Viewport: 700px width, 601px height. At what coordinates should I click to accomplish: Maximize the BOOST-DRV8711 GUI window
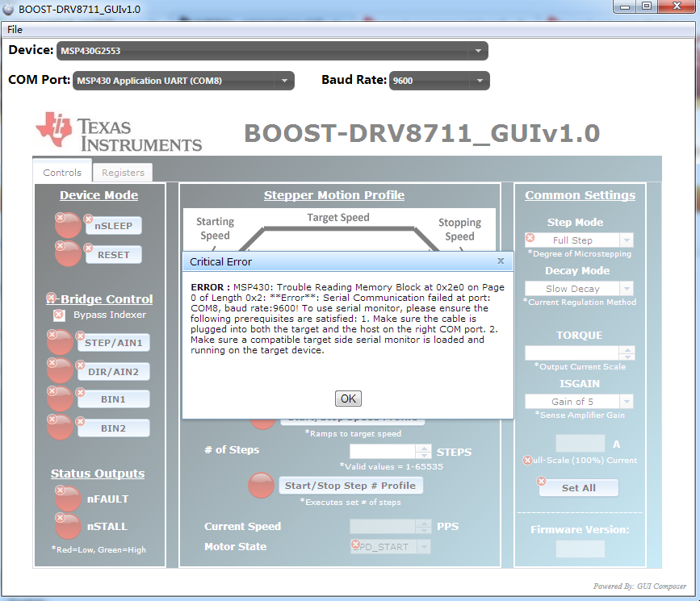click(647, 6)
